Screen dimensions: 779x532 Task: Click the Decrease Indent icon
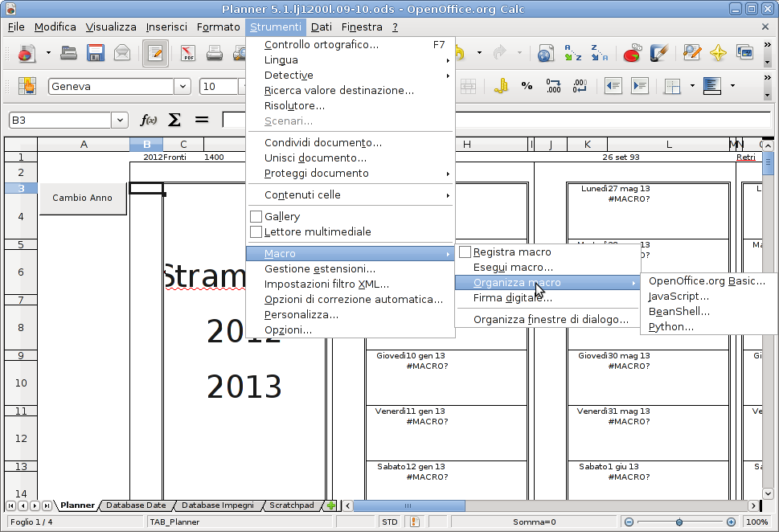613,86
